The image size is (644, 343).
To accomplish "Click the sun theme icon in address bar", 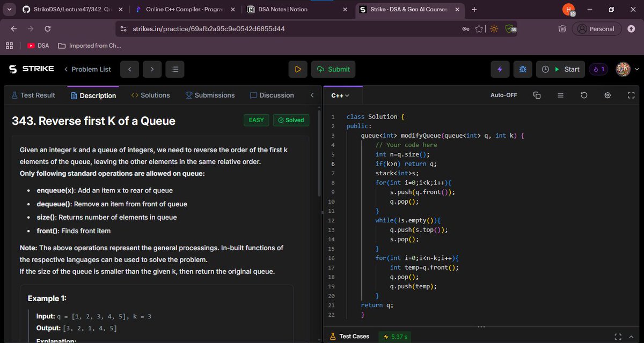I will (494, 29).
